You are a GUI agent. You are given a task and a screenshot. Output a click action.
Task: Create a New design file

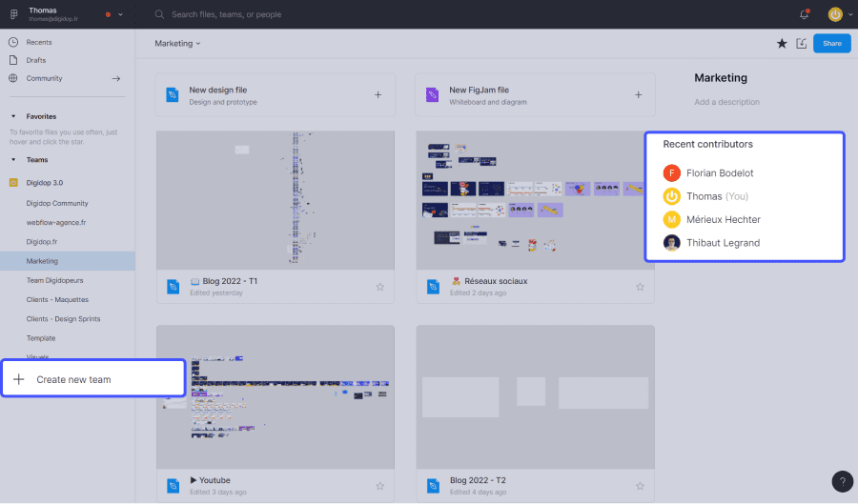click(x=276, y=95)
